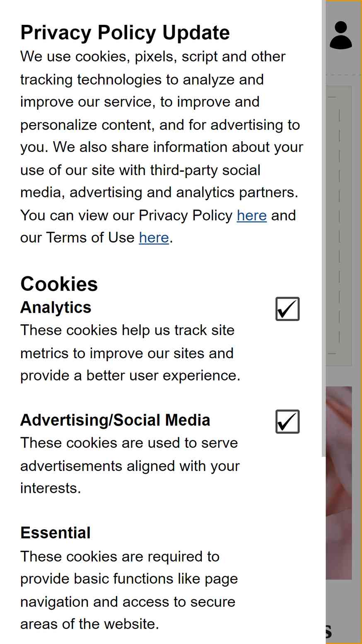Click the dimmed dashed ad placeholder box
The image size is (362, 644).
339,226
